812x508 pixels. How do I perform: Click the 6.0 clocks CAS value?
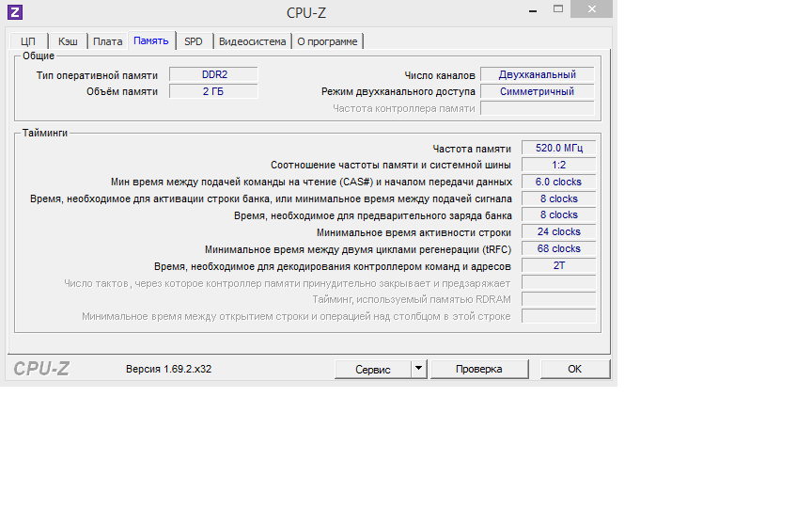tap(559, 182)
